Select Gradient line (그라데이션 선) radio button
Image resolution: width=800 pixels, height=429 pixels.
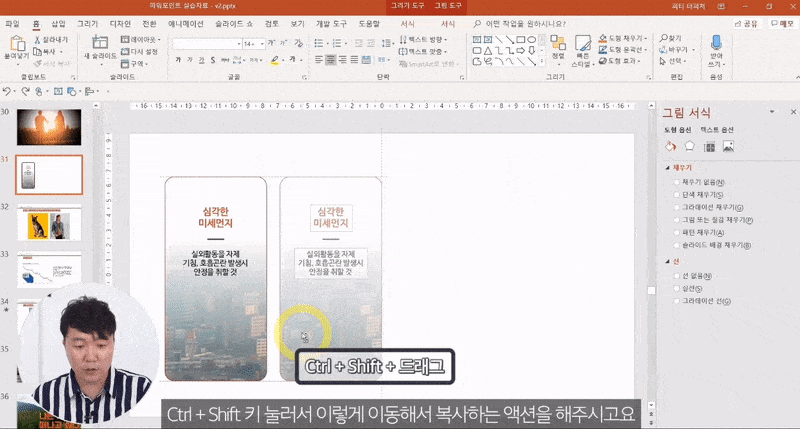677,301
